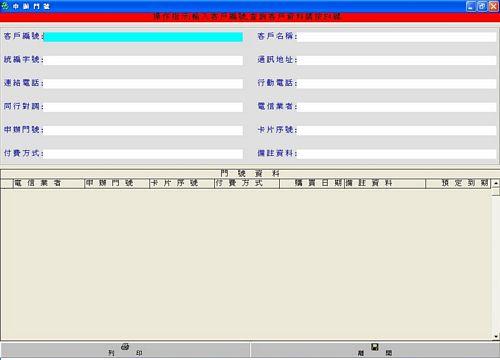This screenshot has width=500, height=360.
Task: Focus the 客戶編號 cyan input field
Action: tap(143, 37)
